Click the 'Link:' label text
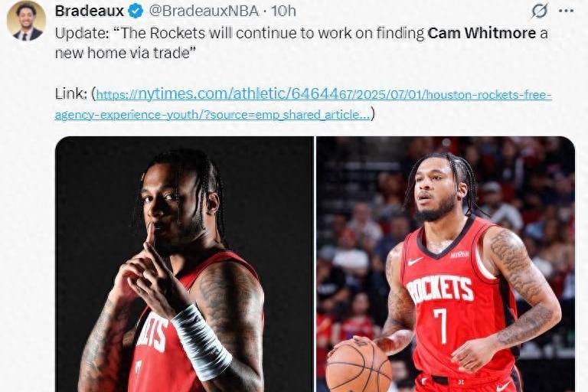Screen dimensions: 588x392 coord(71,93)
